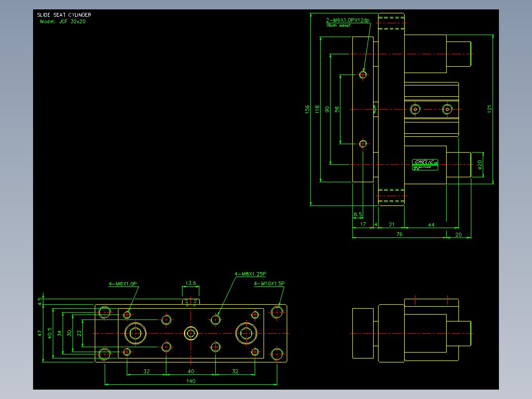Pick the 4-M10X1.5P thread callout
The image size is (532, 399).
pos(269,283)
